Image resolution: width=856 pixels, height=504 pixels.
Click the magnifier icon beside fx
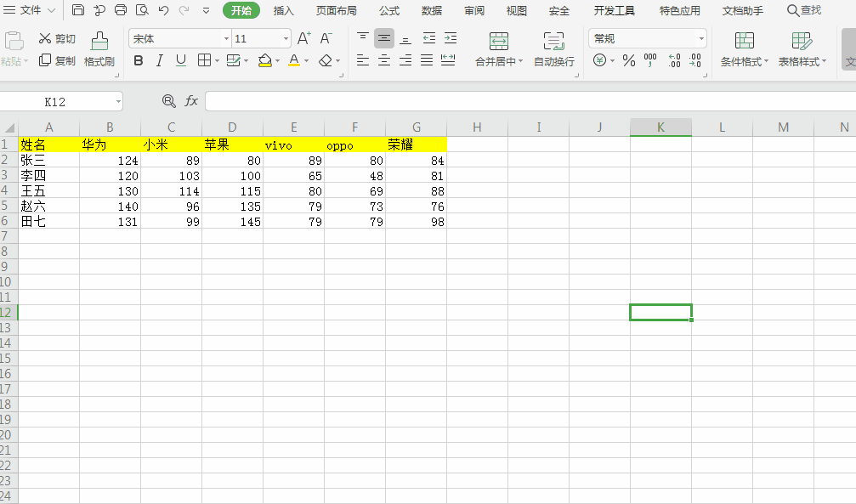(x=168, y=101)
